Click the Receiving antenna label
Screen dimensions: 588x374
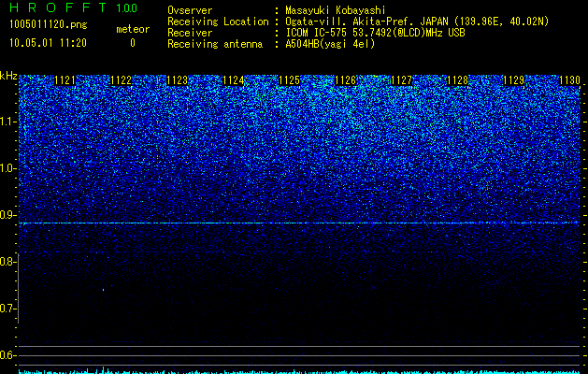tap(215, 44)
